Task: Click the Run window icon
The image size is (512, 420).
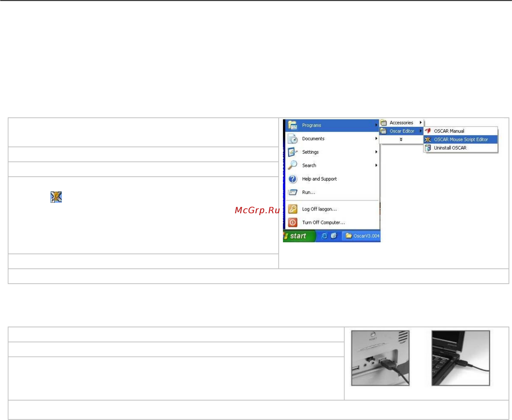Action: tap(292, 193)
